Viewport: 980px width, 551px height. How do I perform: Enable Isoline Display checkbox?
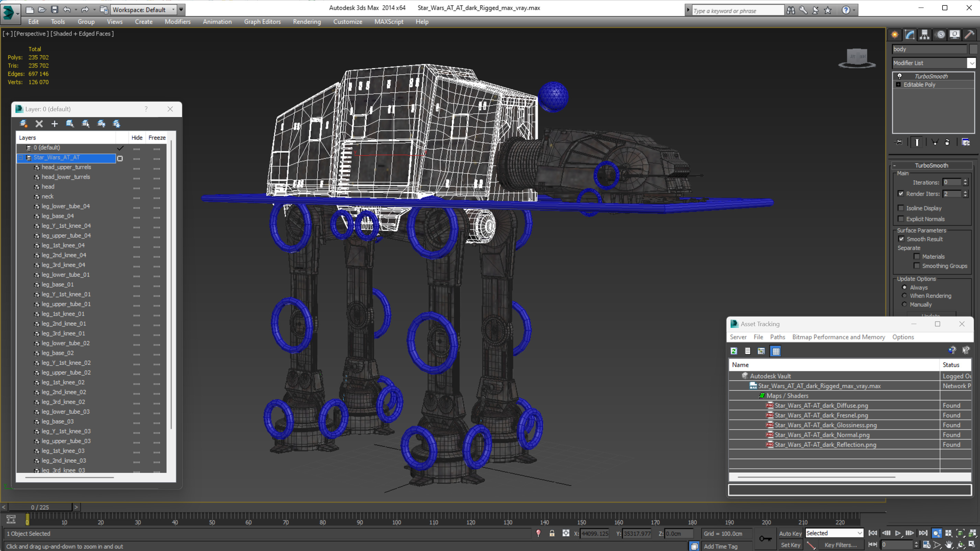901,208
